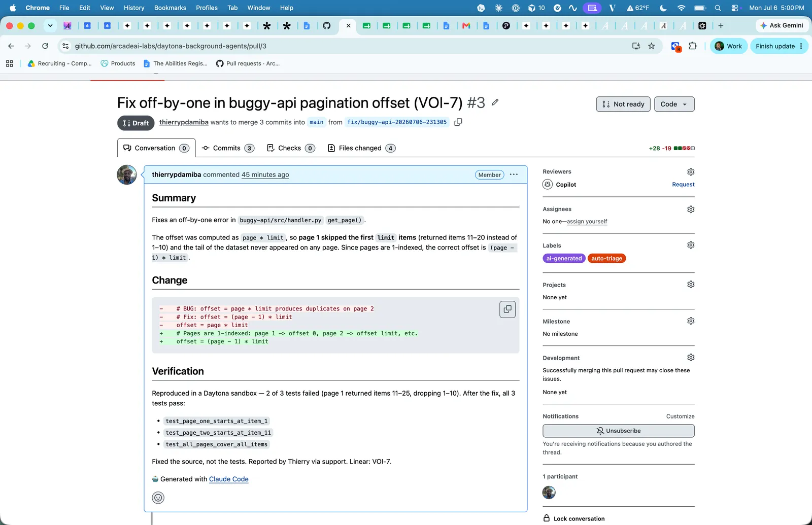Click the Member badge on comment
This screenshot has width=812, height=525.
(x=490, y=175)
